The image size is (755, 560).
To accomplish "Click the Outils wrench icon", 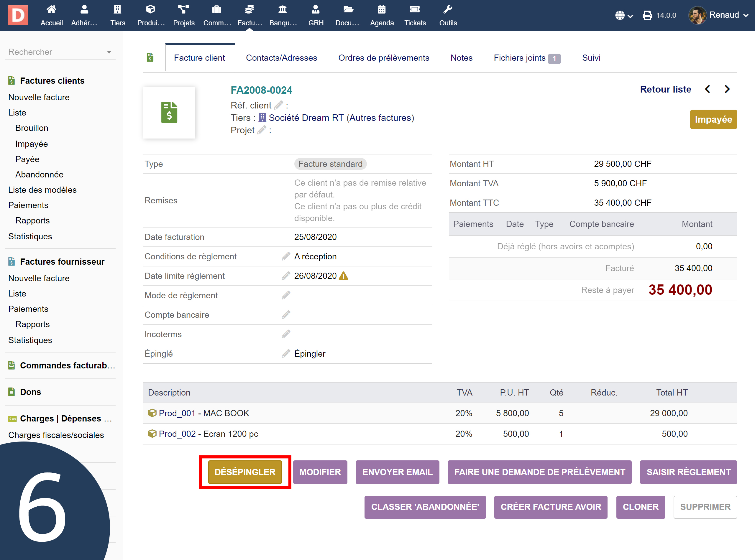I will pos(448,9).
